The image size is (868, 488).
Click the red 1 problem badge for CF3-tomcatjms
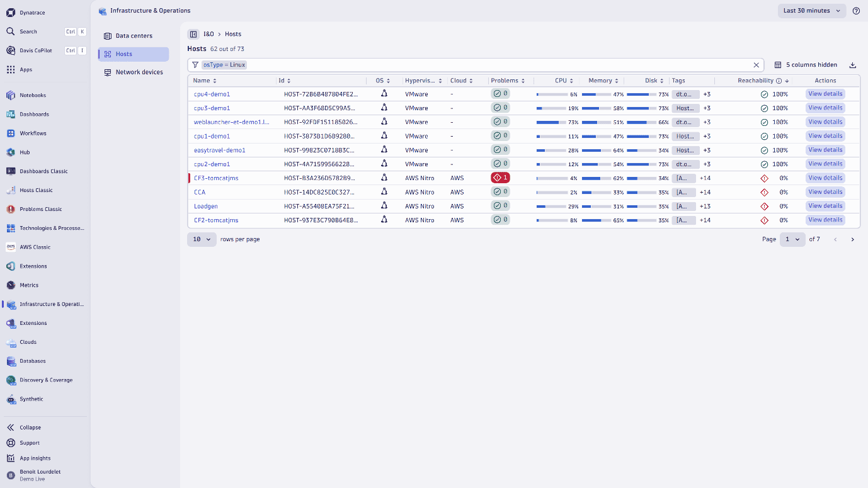[500, 178]
